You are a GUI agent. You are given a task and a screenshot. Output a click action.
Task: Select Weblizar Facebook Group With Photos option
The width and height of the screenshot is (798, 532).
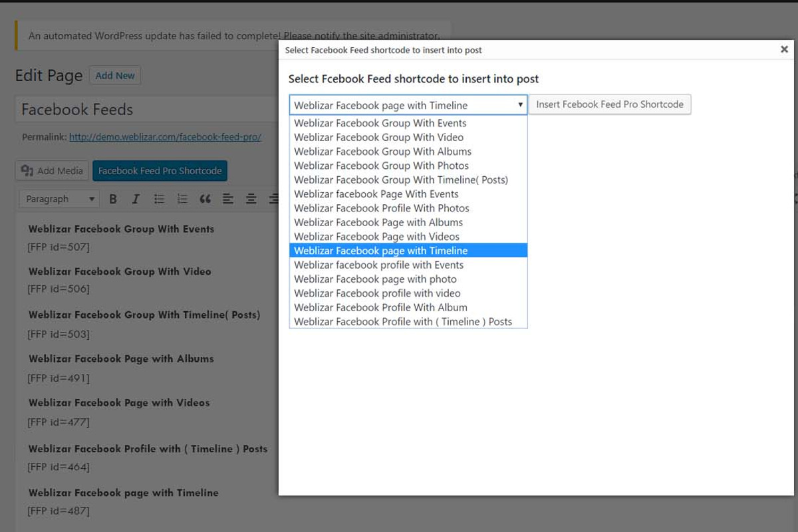[408, 166]
